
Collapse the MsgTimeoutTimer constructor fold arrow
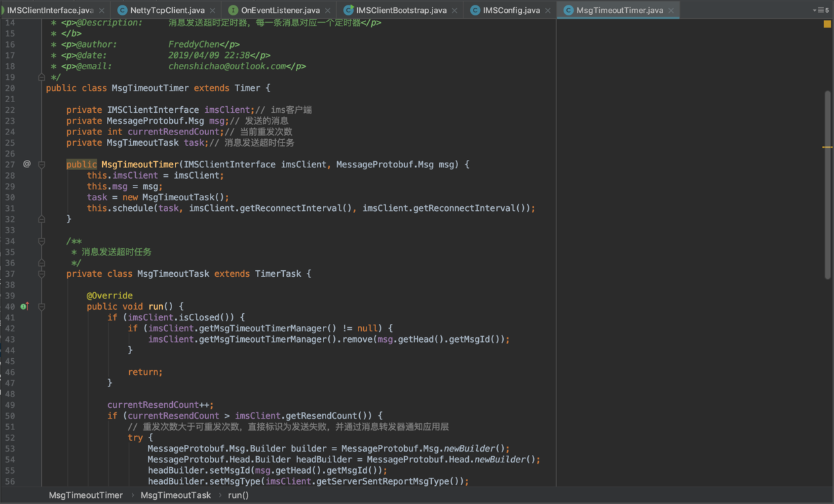(x=41, y=163)
